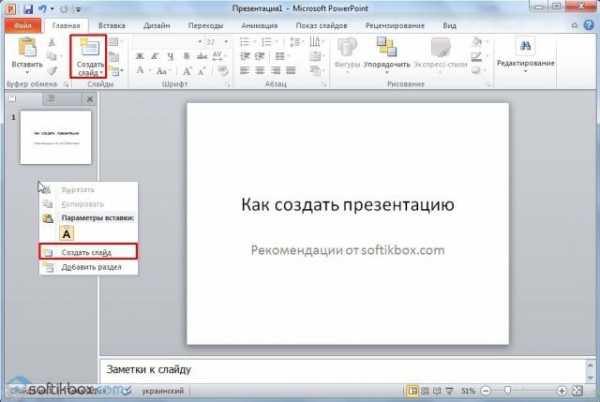Screen dimensions: 600x402
Task: Open line spacing dropdown
Action: point(296,42)
